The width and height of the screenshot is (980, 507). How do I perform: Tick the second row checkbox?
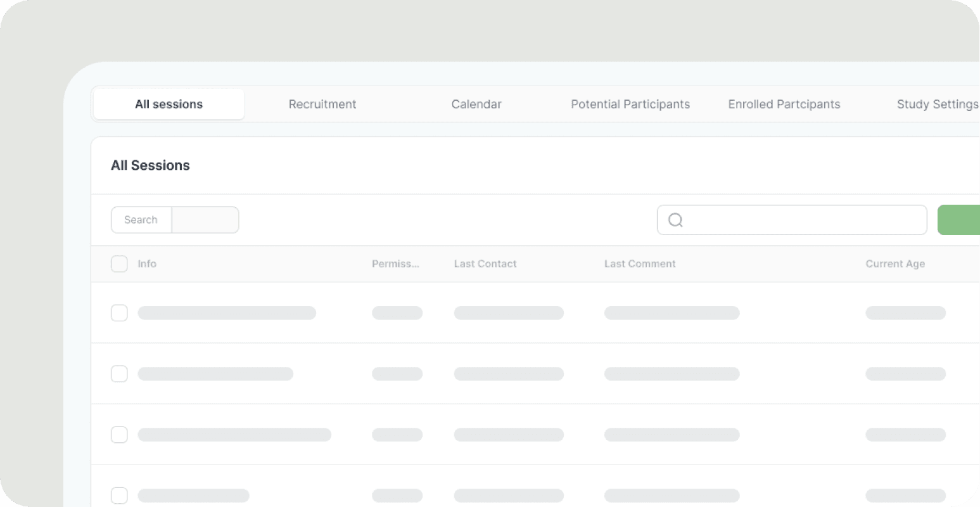coord(119,374)
